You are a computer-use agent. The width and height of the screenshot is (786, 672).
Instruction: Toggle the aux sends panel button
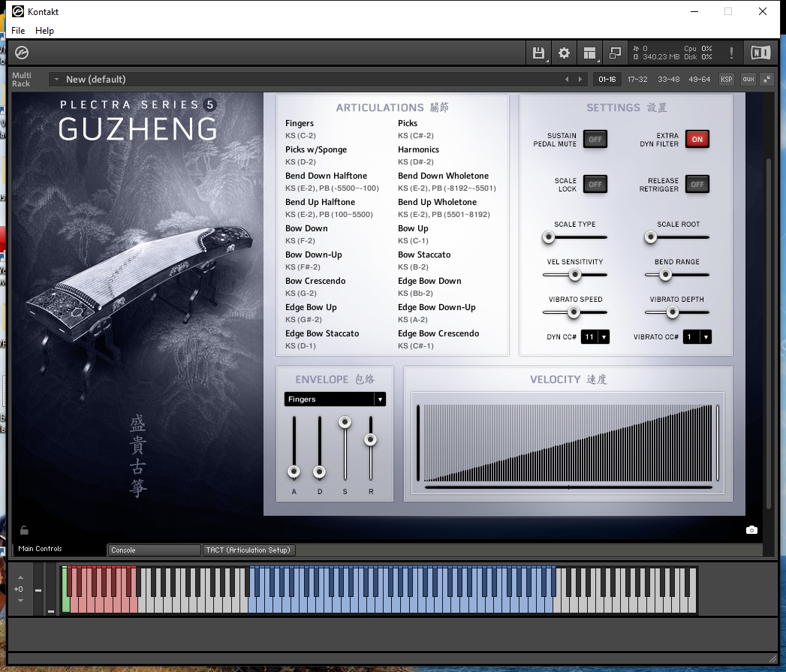[x=748, y=80]
